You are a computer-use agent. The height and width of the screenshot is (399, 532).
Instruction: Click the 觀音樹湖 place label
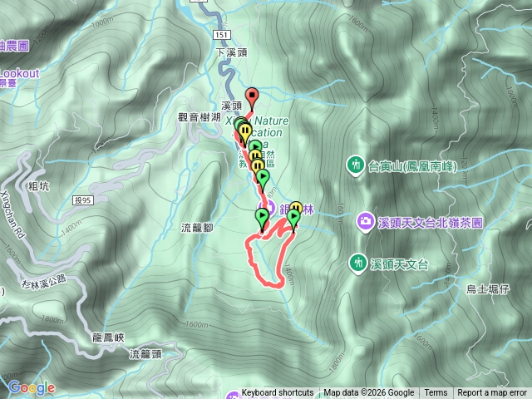pyautogui.click(x=199, y=117)
